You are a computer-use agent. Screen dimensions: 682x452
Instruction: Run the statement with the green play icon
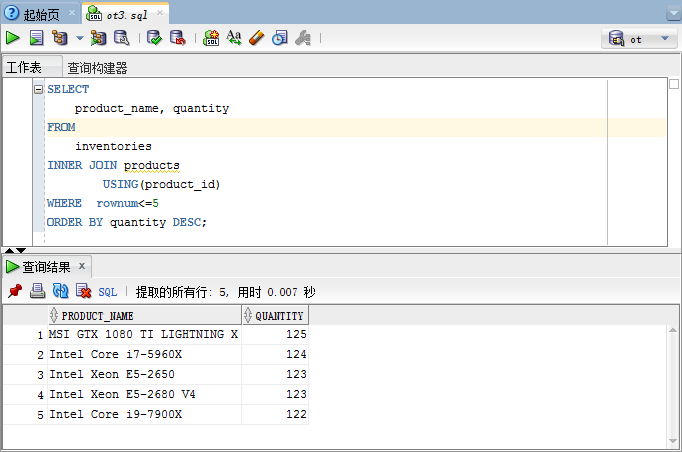pos(13,38)
